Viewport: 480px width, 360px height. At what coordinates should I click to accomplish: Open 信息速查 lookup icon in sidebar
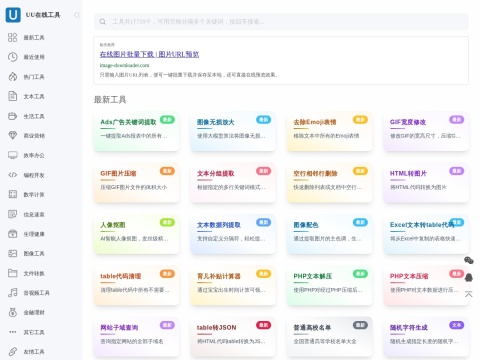click(x=13, y=214)
